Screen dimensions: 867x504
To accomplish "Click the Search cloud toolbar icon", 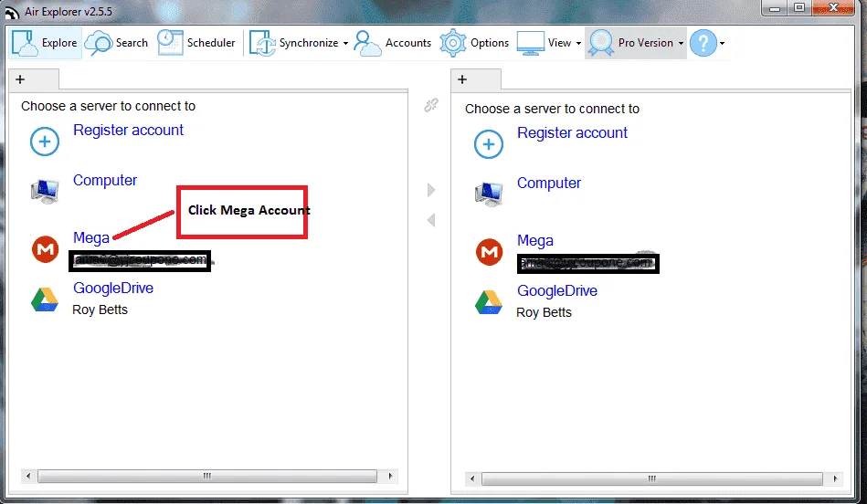I will [x=99, y=43].
